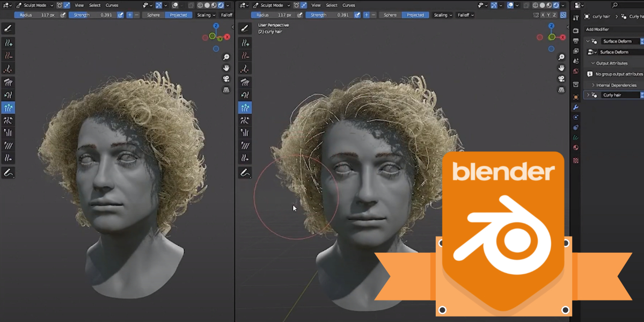Select the Annotate tool in right viewport toolbar
The image size is (644, 322).
tap(245, 173)
